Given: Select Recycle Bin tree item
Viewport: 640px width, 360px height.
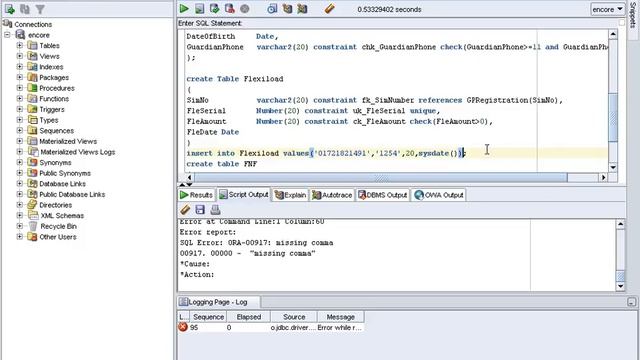Looking at the screenshot, I should click(x=58, y=226).
